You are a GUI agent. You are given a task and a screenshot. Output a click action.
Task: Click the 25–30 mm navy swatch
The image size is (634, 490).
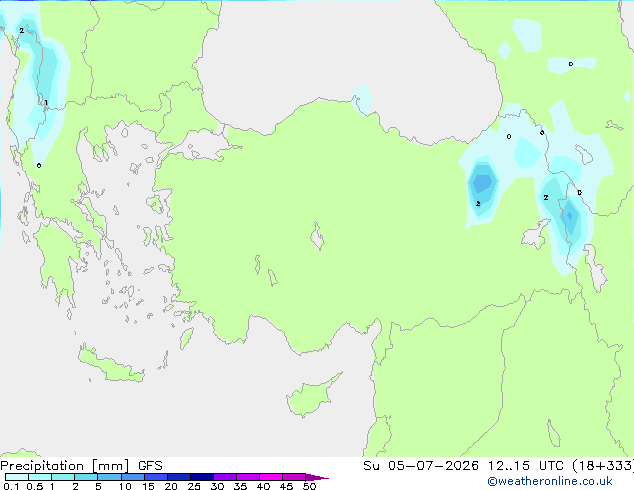click(202, 477)
